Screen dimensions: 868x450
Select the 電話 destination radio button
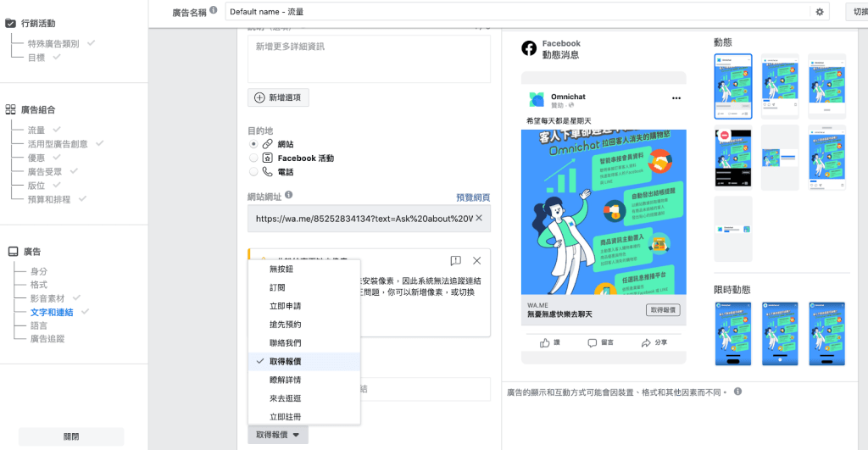pos(253,171)
